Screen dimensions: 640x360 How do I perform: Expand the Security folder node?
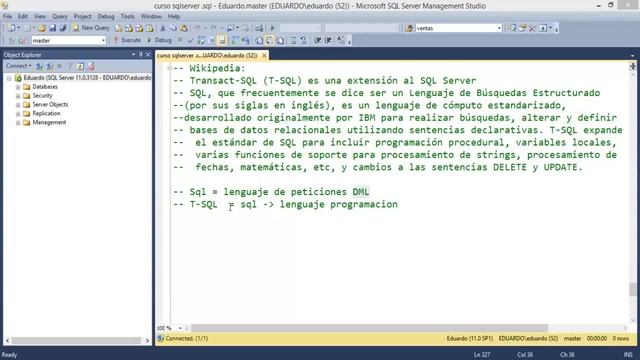tap(18, 96)
